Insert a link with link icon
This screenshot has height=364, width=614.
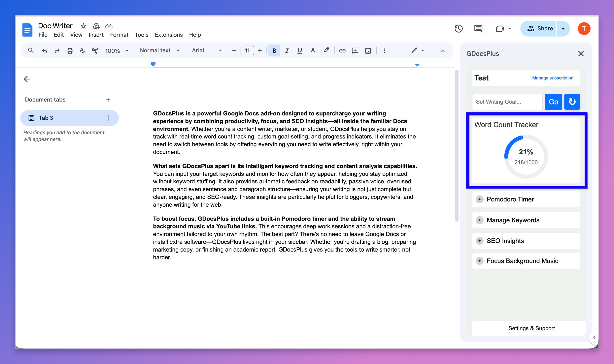click(x=342, y=50)
